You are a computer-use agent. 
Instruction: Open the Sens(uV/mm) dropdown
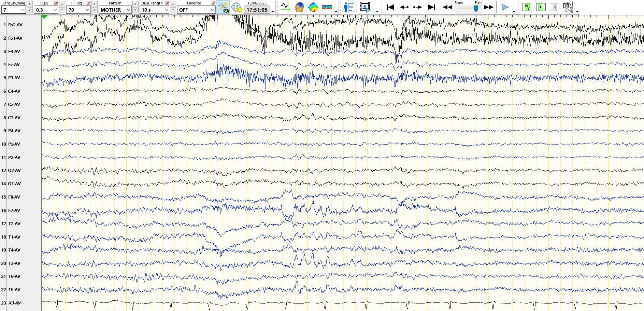pos(14,10)
